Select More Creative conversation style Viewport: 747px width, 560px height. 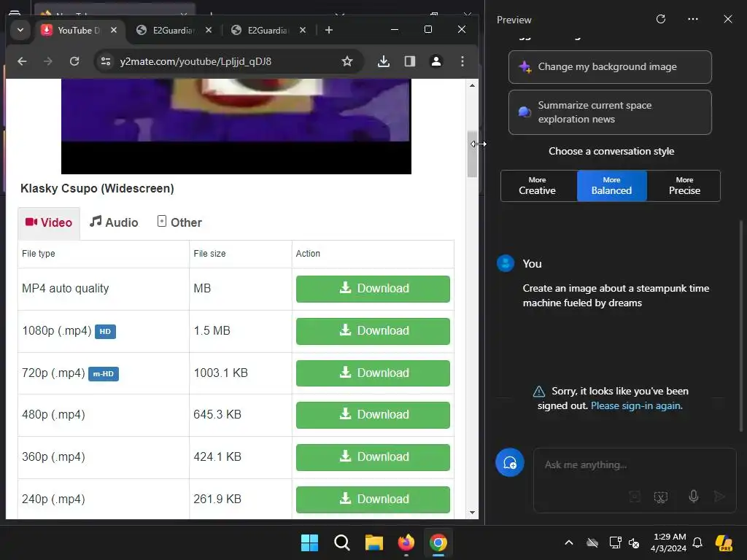click(x=539, y=186)
